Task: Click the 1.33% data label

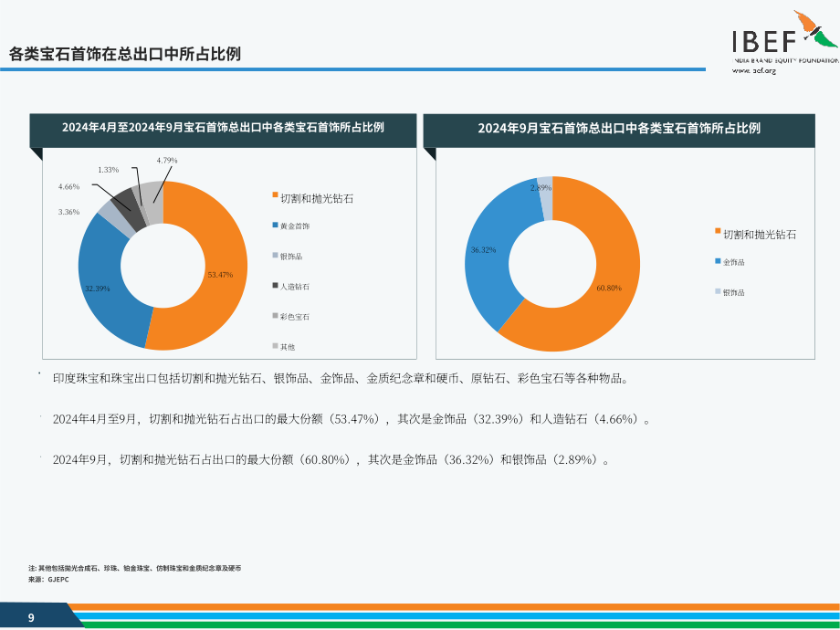Action: pos(109,170)
